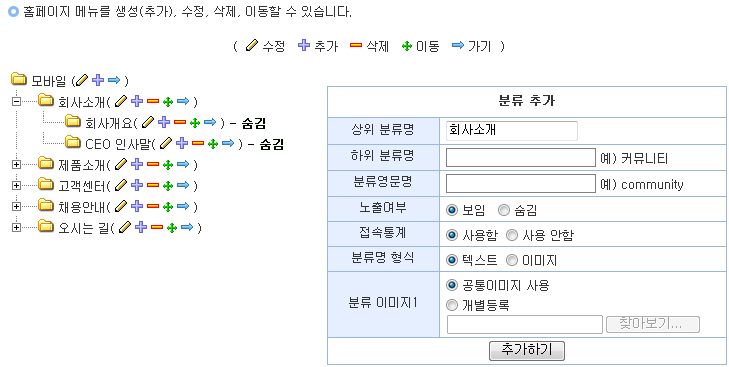The width and height of the screenshot is (729, 367).
Task: Click the delete icon for CEO 인사말
Action: [x=198, y=143]
